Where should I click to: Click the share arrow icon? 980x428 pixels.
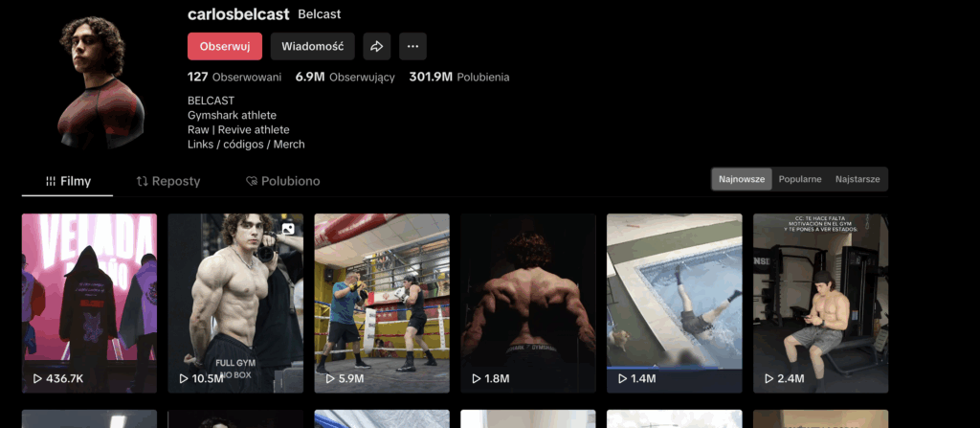pyautogui.click(x=377, y=46)
